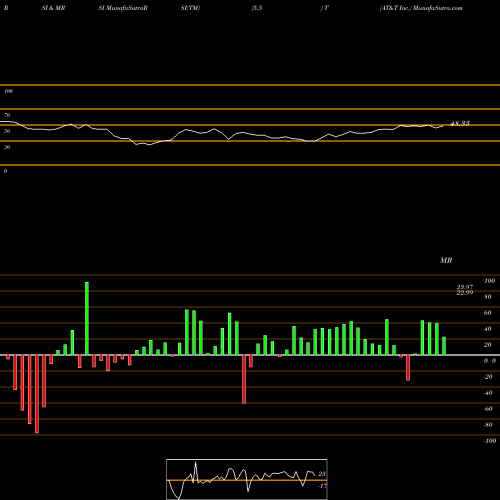
Task: Click the MR right axis label -100
Action: tap(490, 441)
